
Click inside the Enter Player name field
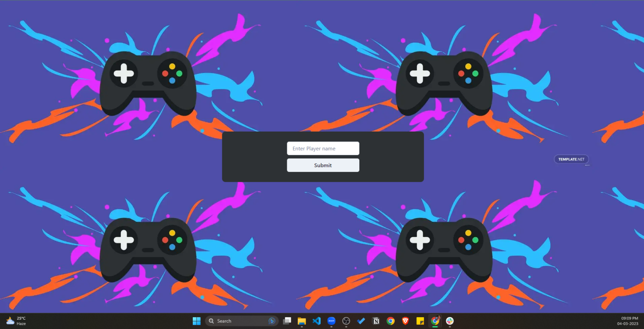(323, 148)
